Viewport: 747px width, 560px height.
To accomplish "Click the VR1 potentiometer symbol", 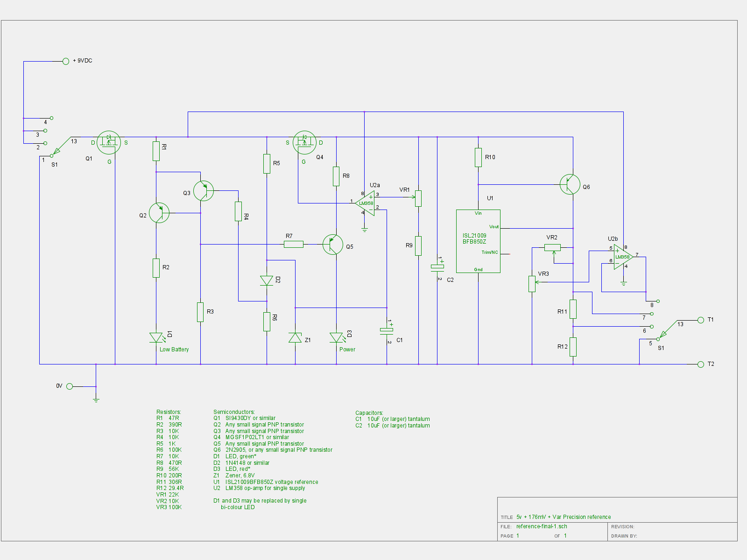I will (x=418, y=198).
